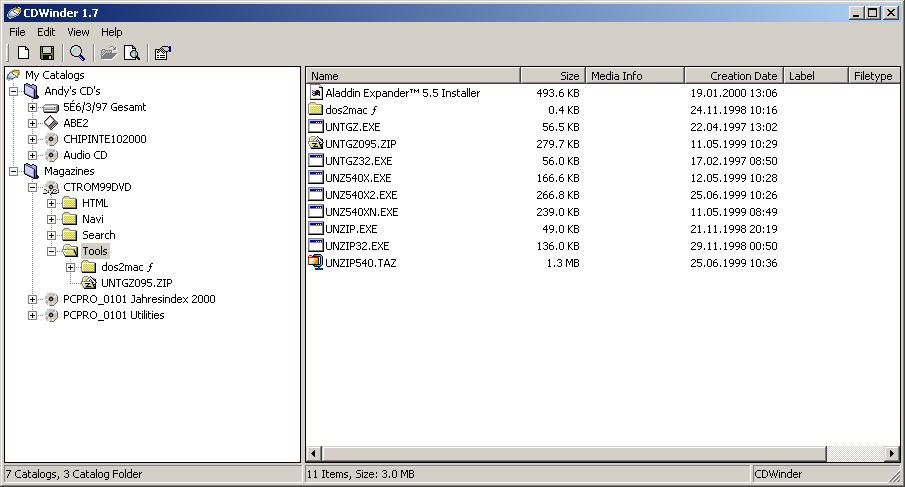Click the Search magnifier toolbar icon
This screenshot has height=487, width=905.
[x=77, y=53]
